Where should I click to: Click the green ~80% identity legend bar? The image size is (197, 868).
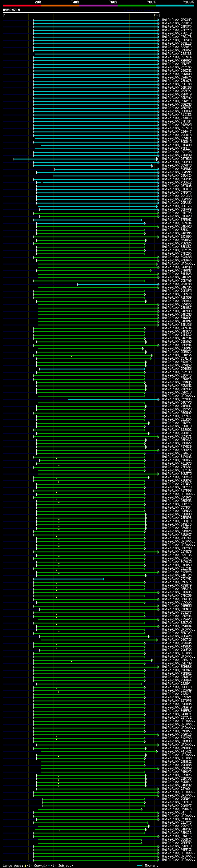(136, 6)
